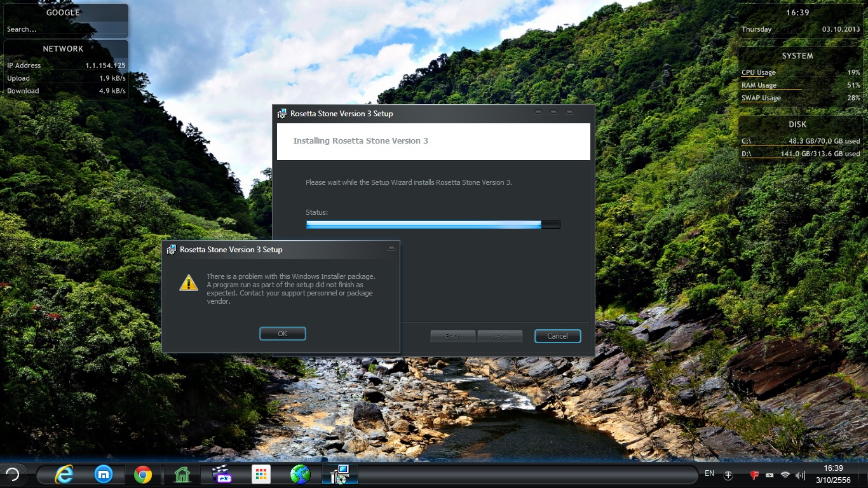Click the power/battery tray icon
Viewport: 868px width, 488px height.
[x=770, y=475]
